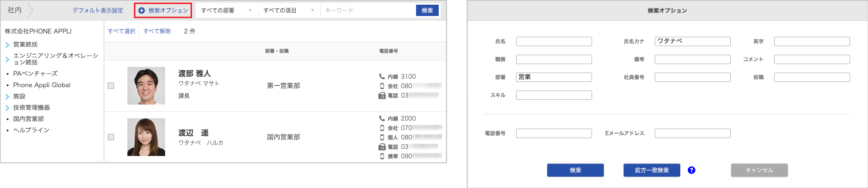
Task: Click fax icon beside 電話 03 for 渡部 雅人
Action: coord(382,95)
